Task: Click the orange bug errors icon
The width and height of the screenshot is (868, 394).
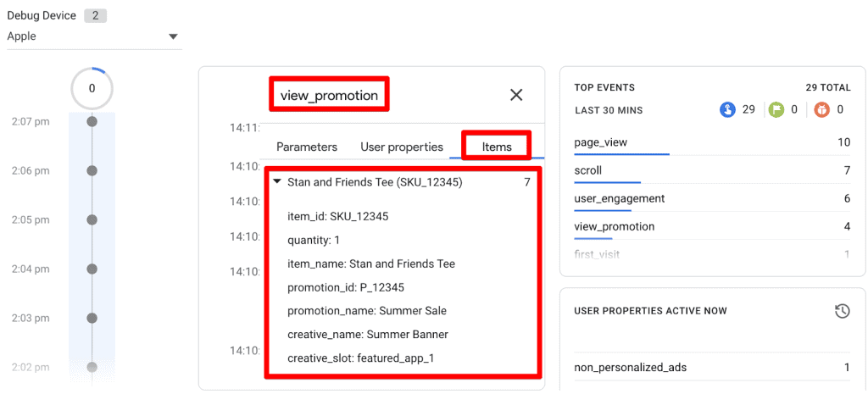Action: pos(821,109)
